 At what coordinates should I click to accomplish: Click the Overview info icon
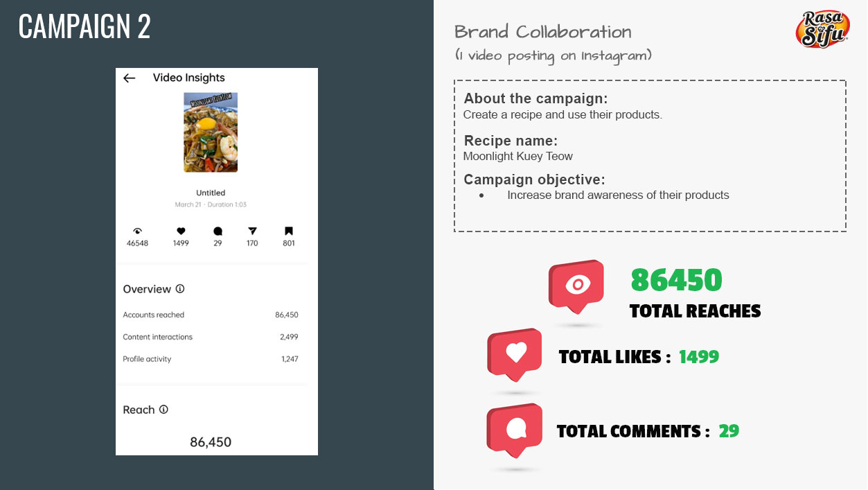click(x=180, y=289)
